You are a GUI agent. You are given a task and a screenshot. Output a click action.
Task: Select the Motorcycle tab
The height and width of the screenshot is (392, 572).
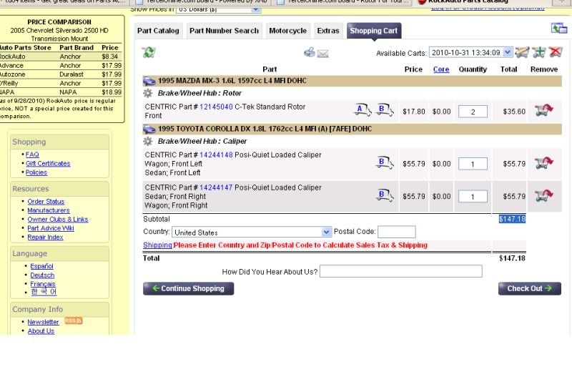click(x=288, y=31)
